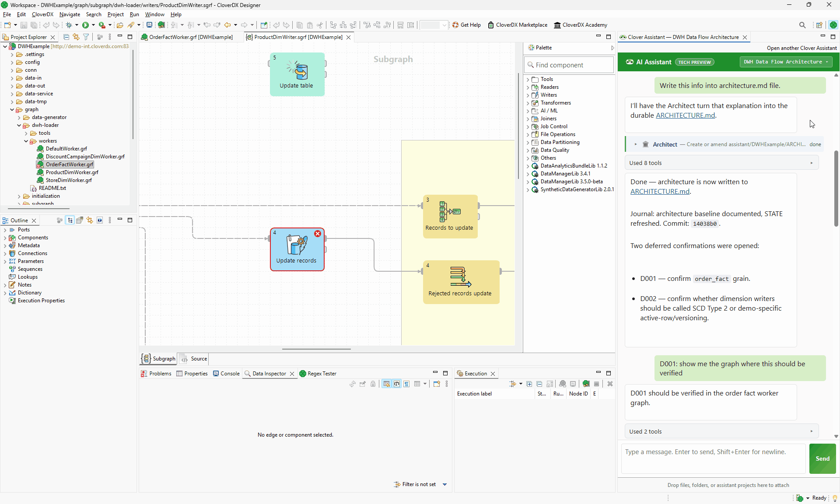840x504 pixels.
Task: Click the Link with Editor arrows icon
Action: 76,37
